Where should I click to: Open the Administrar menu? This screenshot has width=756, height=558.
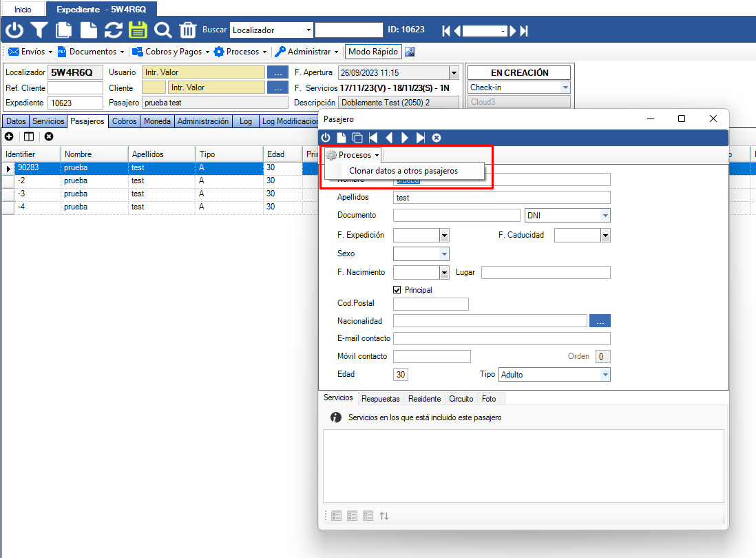(306, 52)
